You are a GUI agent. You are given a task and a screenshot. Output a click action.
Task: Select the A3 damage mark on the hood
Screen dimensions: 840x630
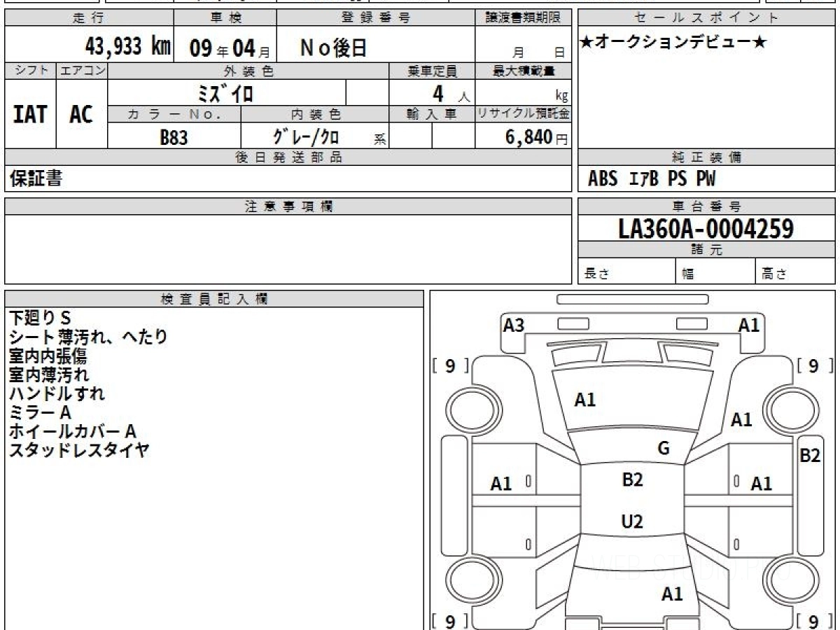tap(512, 323)
